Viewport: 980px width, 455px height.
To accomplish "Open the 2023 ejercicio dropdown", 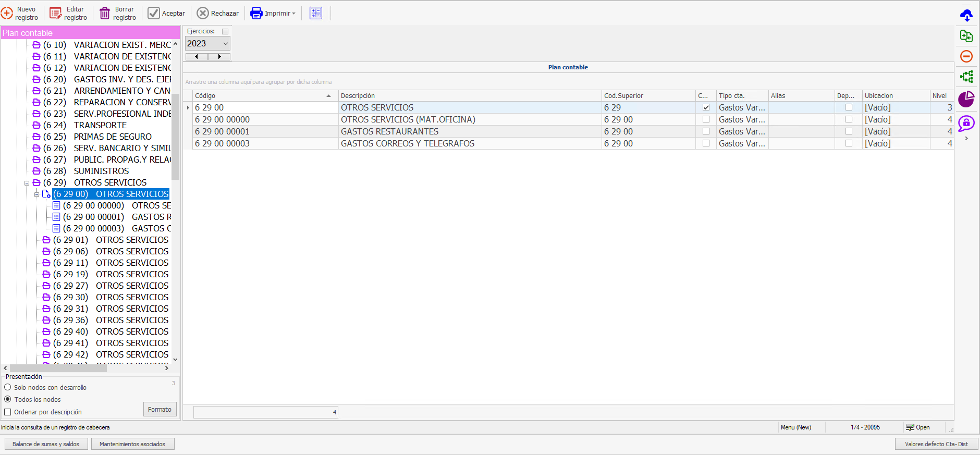I will pyautogui.click(x=225, y=44).
